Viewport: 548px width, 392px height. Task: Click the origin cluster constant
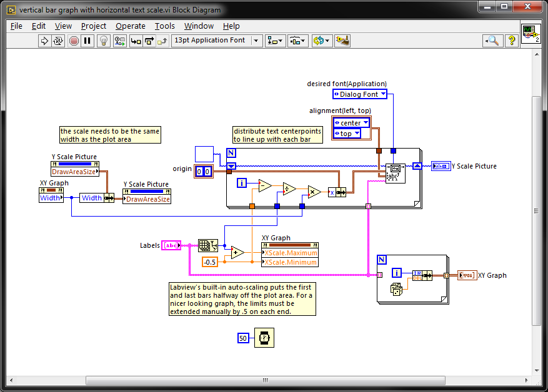pyautogui.click(x=204, y=172)
